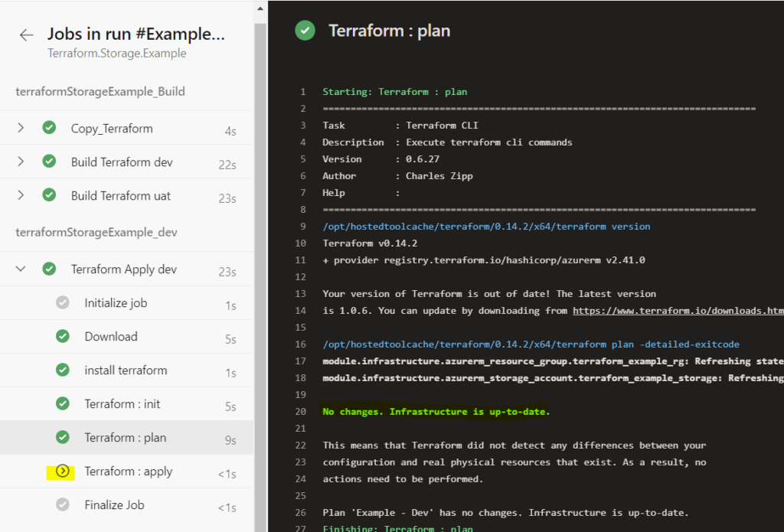Click the azurerm provider v2.41.0 log line
This screenshot has height=532, width=784.
(x=484, y=260)
